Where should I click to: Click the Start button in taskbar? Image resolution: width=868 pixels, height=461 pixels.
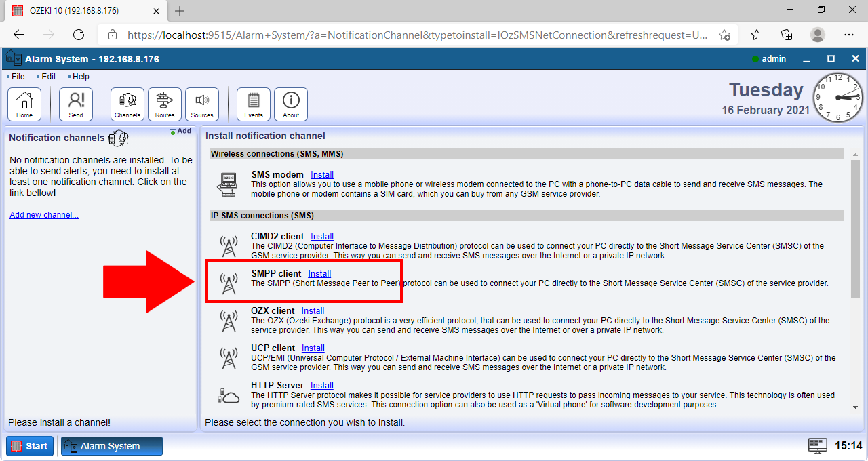coord(28,446)
